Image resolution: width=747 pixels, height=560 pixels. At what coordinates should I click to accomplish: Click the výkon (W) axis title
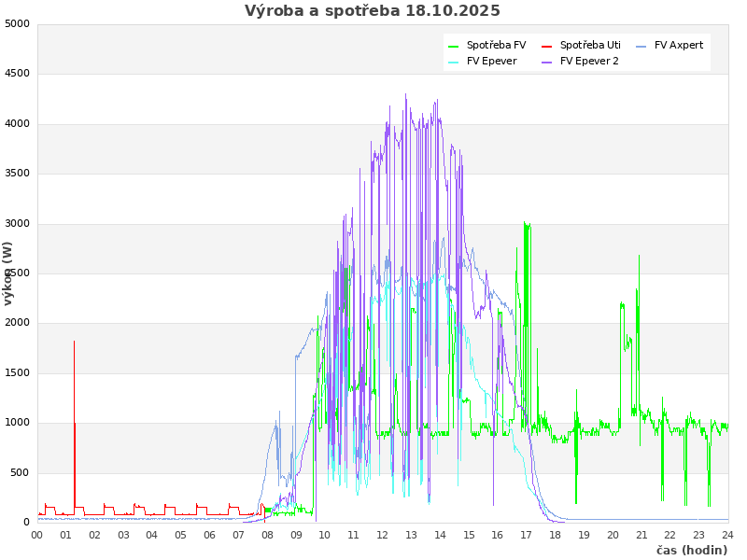click(8, 273)
